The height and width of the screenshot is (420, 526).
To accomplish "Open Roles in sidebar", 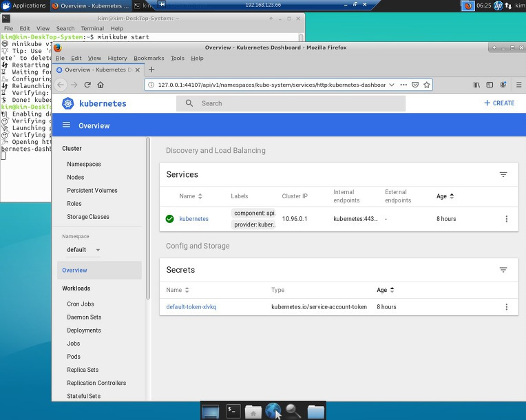I will (x=74, y=204).
